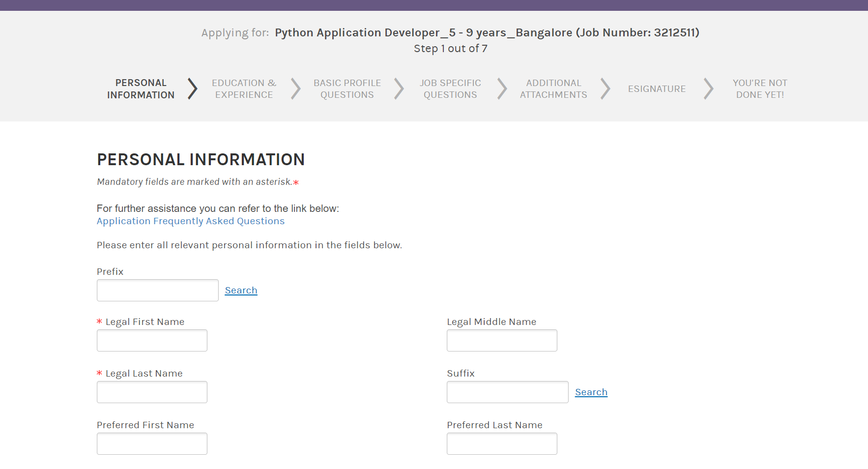Click Search link next to Prefix
Screen dimensions: 868x469
pyautogui.click(x=241, y=291)
